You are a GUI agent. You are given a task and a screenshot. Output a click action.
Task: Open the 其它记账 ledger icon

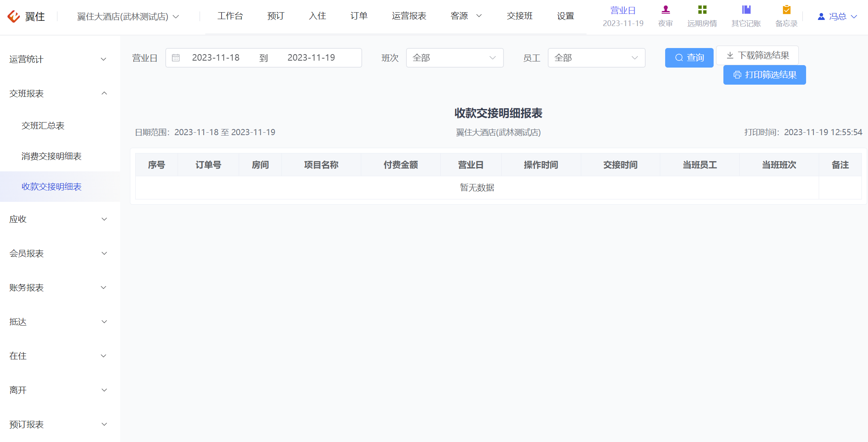point(746,10)
